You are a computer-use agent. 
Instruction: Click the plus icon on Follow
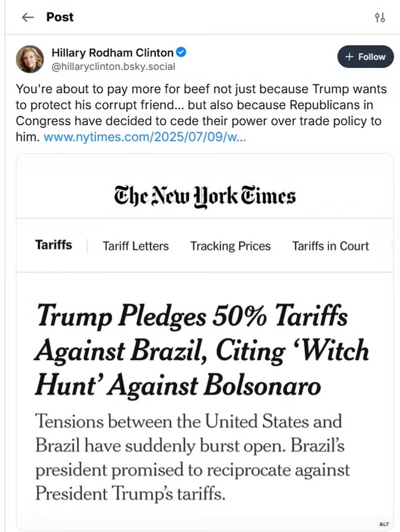coord(349,57)
